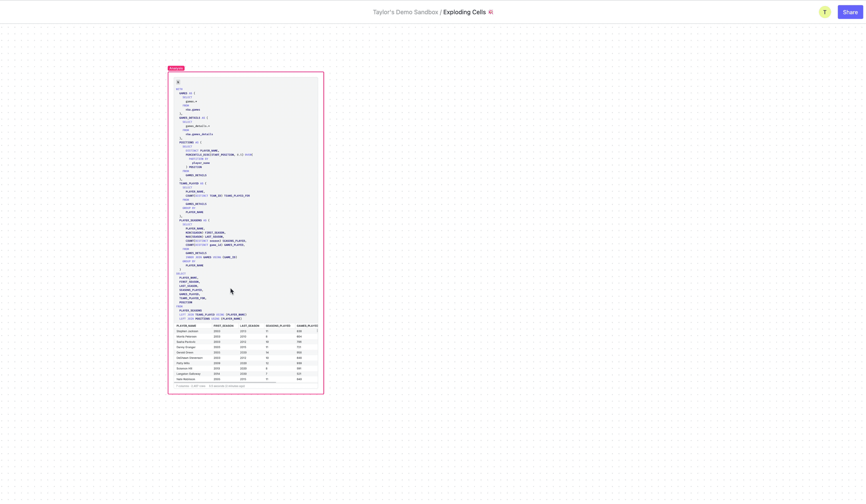Click the horizontal scrollbar of results table
866x504 pixels.
(x=225, y=382)
